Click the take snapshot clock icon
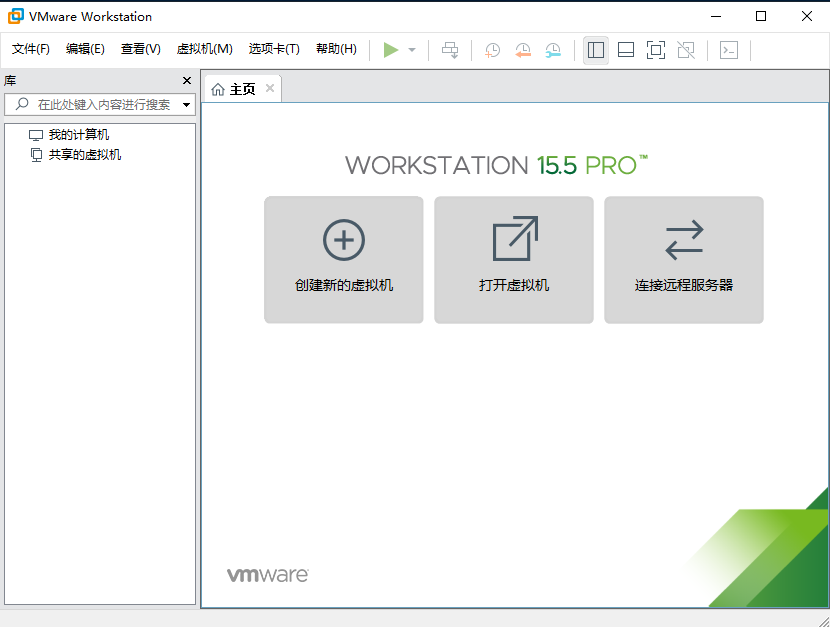This screenshot has height=627, width=830. click(x=492, y=50)
